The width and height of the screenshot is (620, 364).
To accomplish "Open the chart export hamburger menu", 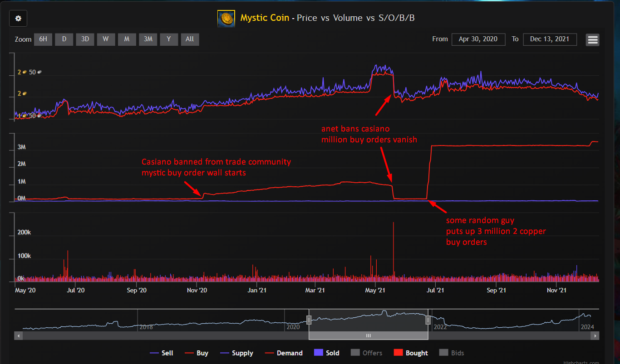I will pos(593,39).
